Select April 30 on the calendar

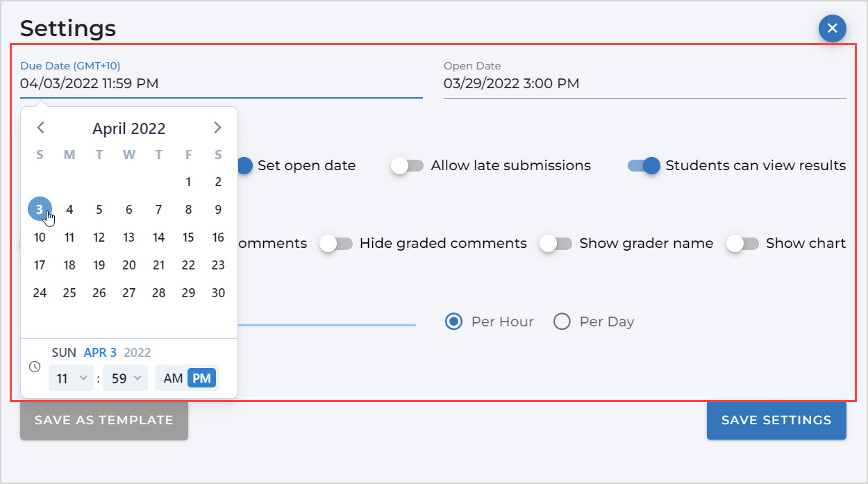pos(218,293)
